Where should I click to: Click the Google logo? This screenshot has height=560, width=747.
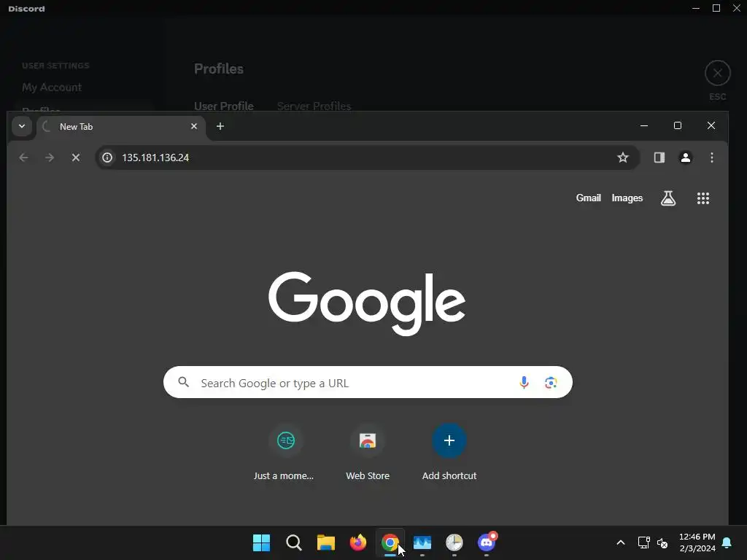(x=367, y=303)
